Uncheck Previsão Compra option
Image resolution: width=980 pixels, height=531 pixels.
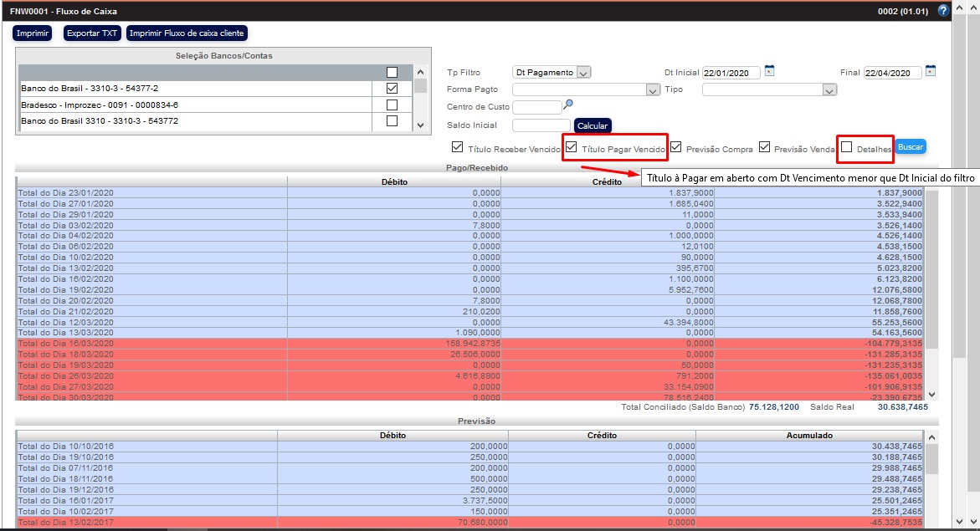[x=675, y=147]
